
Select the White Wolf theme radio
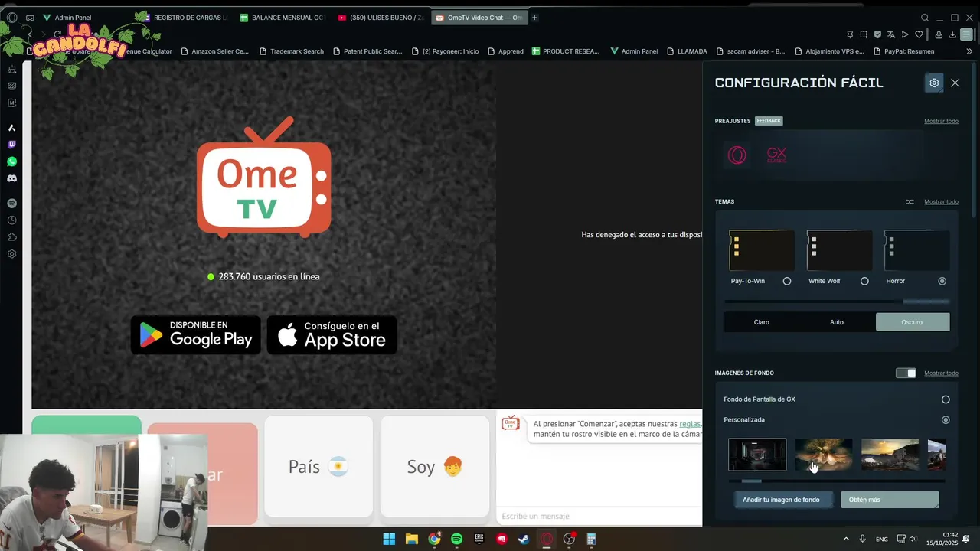coord(864,281)
